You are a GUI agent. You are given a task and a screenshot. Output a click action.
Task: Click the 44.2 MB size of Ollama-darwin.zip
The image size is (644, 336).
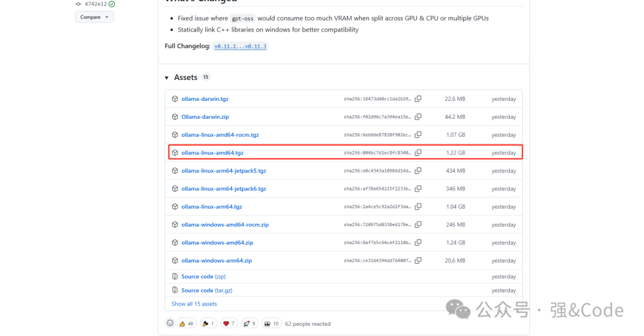tap(455, 117)
